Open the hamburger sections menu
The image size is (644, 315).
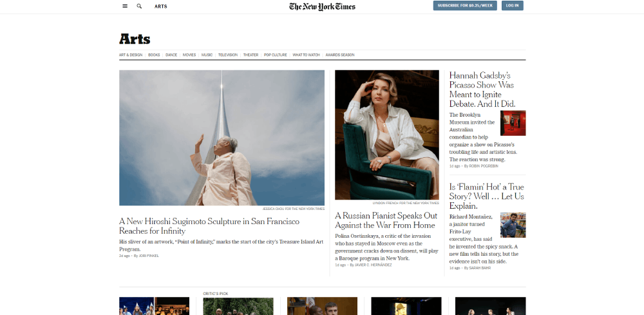coord(125,6)
